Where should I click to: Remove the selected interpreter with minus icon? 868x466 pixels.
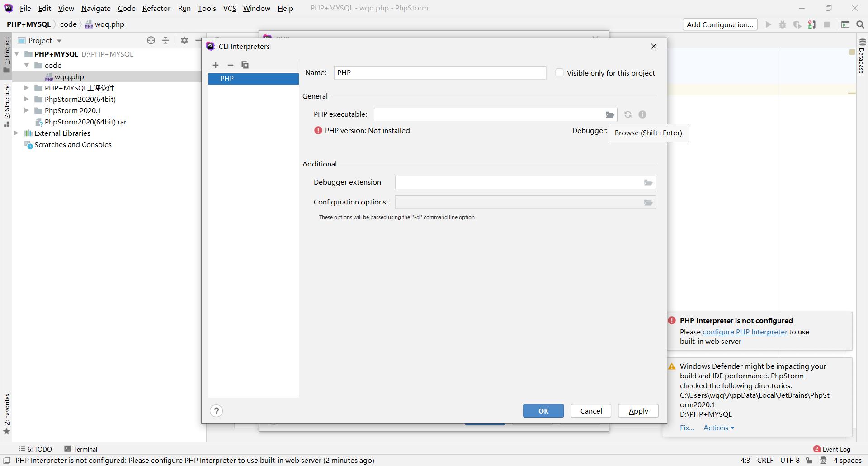pyautogui.click(x=230, y=65)
